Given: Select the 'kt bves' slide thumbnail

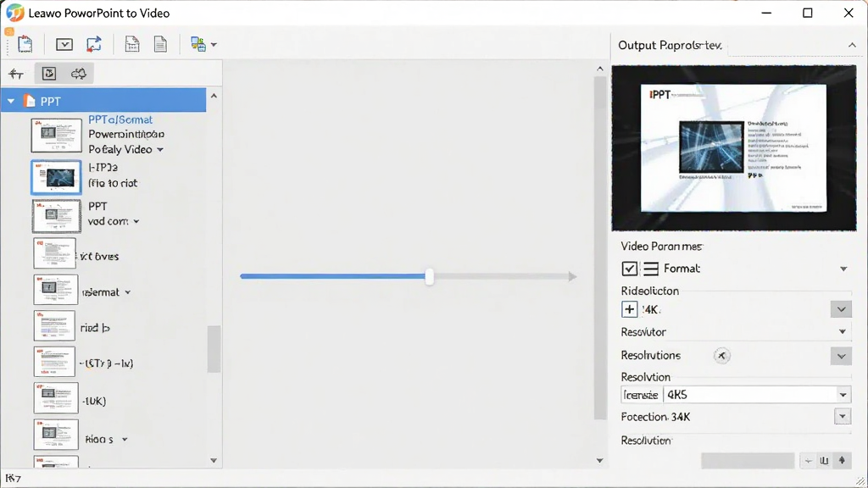Looking at the screenshot, I should coord(55,253).
